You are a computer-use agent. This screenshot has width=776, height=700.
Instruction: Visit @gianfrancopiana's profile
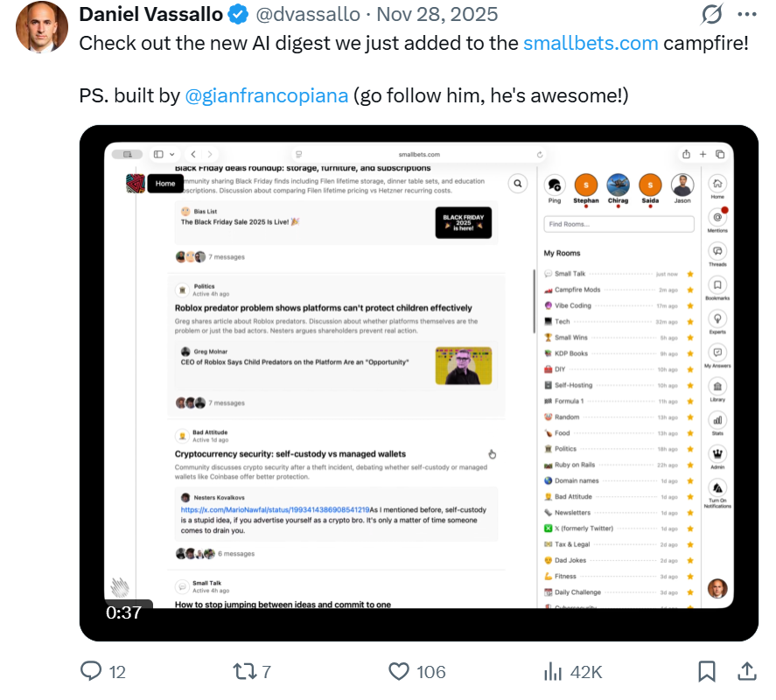(267, 95)
